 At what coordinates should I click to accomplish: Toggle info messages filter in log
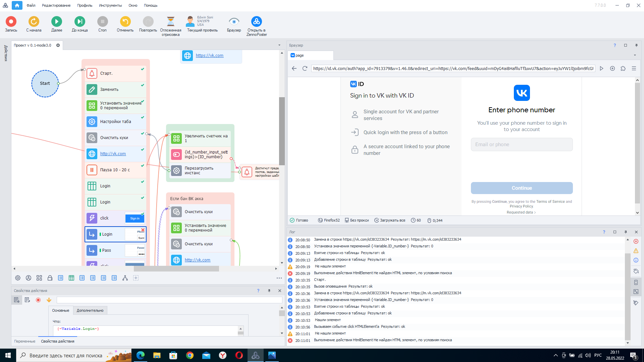(636, 260)
